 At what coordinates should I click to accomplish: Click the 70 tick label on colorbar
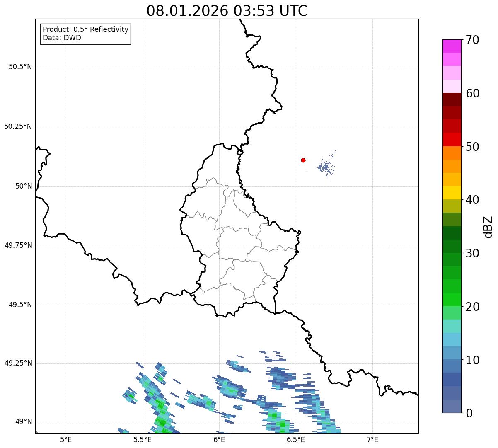[473, 40]
